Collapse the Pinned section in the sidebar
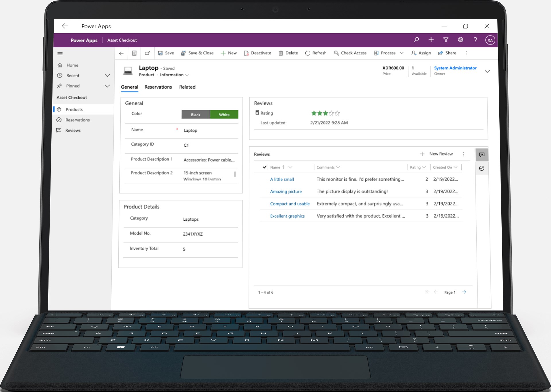The image size is (551, 392). [x=108, y=86]
